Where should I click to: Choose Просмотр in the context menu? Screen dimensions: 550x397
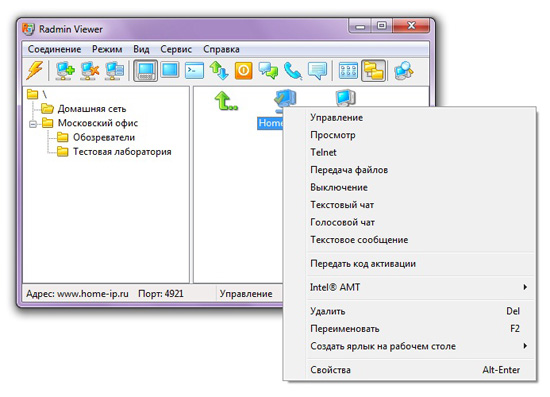410,135
